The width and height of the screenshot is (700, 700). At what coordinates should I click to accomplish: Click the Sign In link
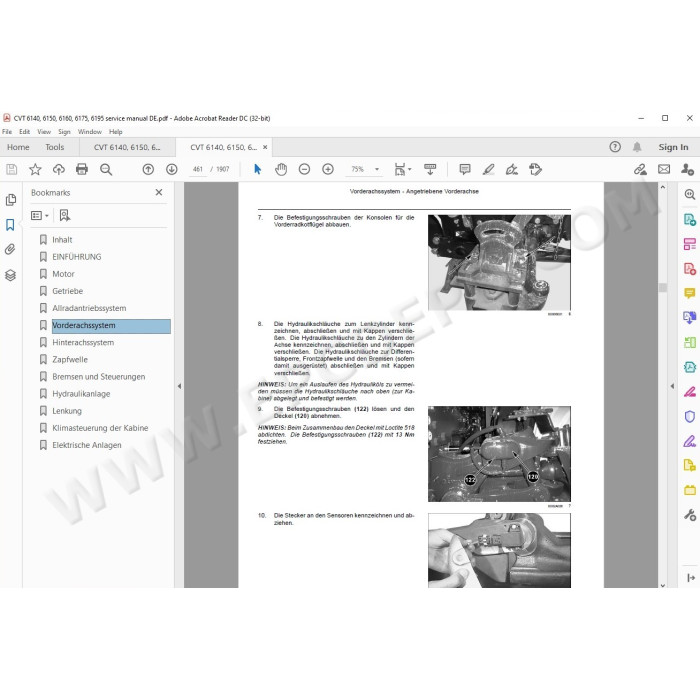pos(673,147)
